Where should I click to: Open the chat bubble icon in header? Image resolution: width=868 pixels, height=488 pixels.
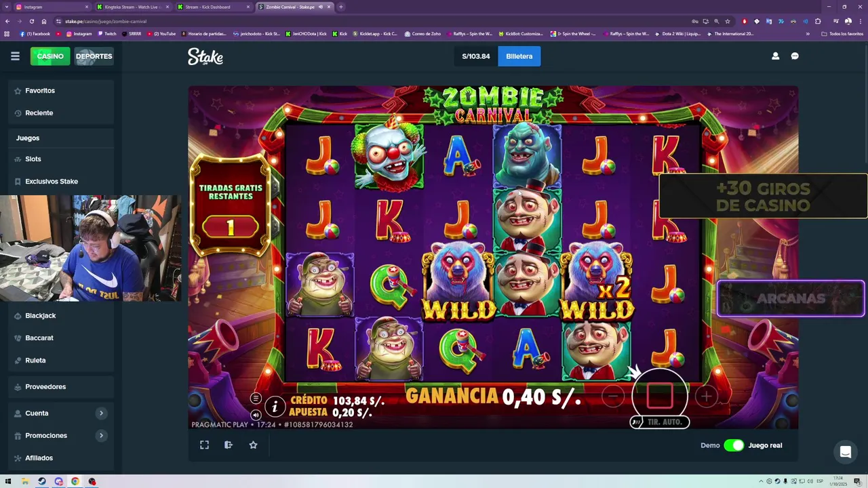tap(795, 56)
